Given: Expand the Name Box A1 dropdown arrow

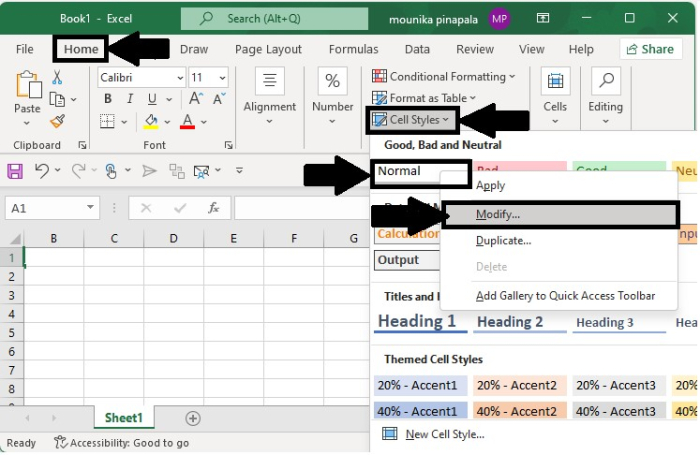Looking at the screenshot, I should [x=90, y=207].
